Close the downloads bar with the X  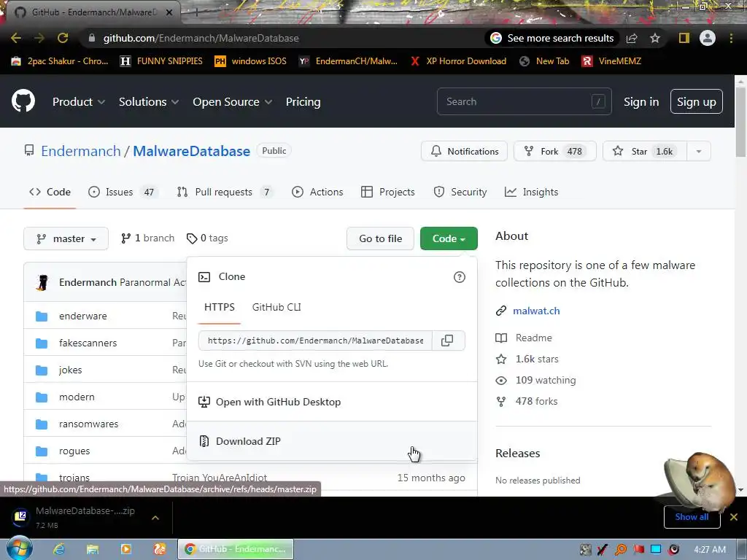(x=734, y=517)
